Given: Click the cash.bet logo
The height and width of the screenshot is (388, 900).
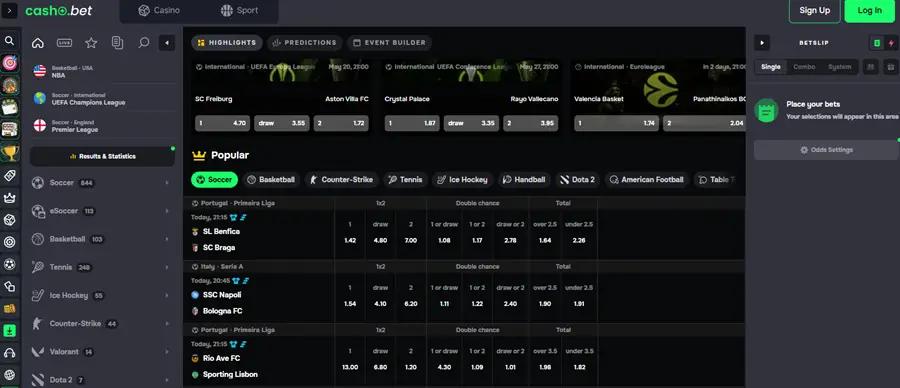Looking at the screenshot, I should 58,10.
